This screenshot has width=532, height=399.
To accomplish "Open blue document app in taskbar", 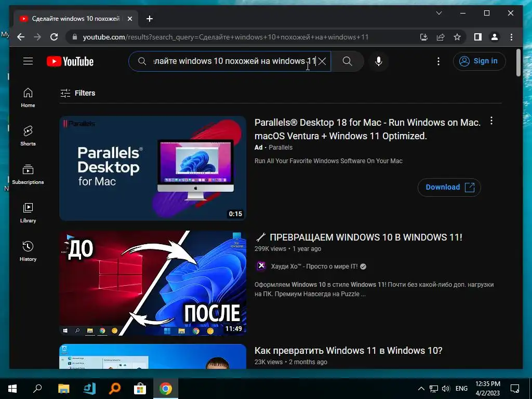I will (89, 389).
